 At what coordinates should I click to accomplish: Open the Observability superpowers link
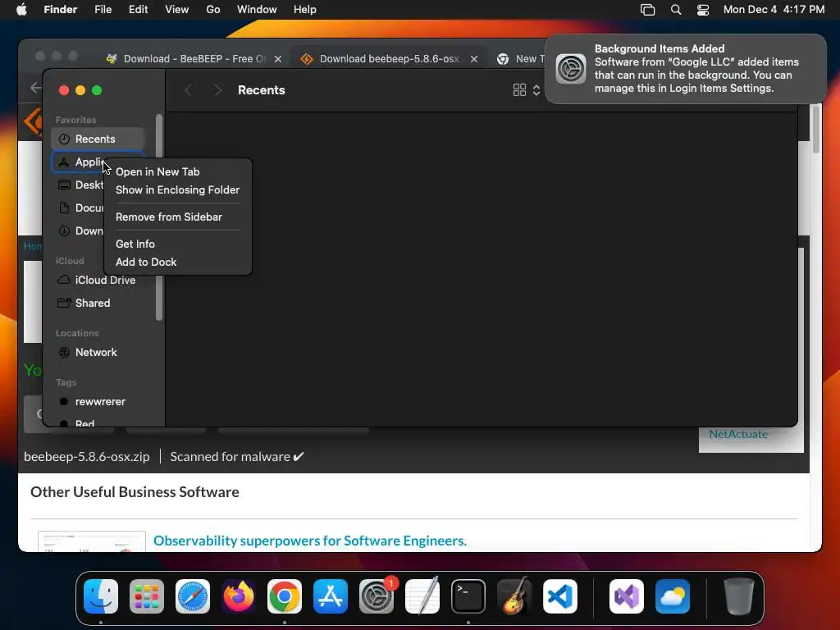pos(309,541)
